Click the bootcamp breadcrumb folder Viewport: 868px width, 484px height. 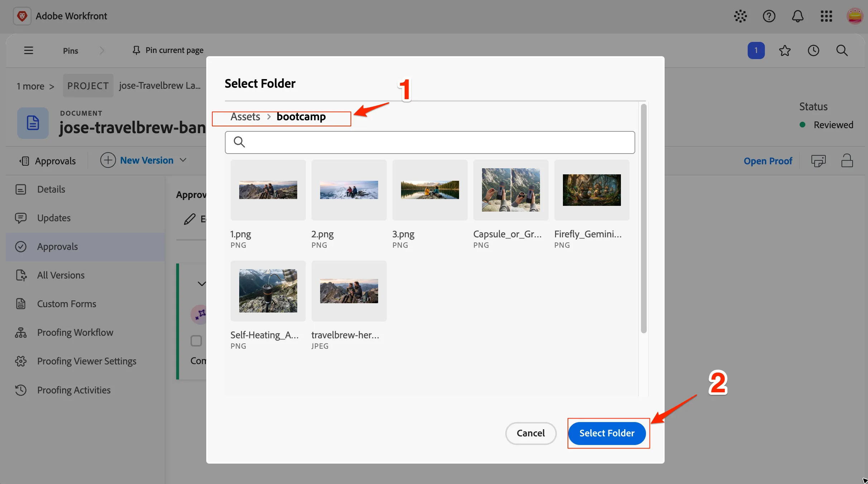[301, 117]
